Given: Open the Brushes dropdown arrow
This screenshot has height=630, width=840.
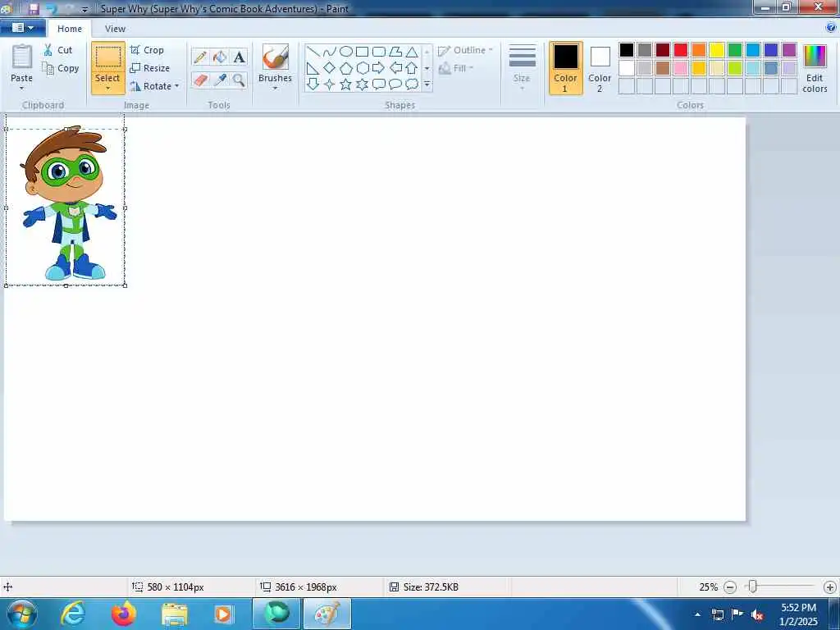Looking at the screenshot, I should coord(276,88).
